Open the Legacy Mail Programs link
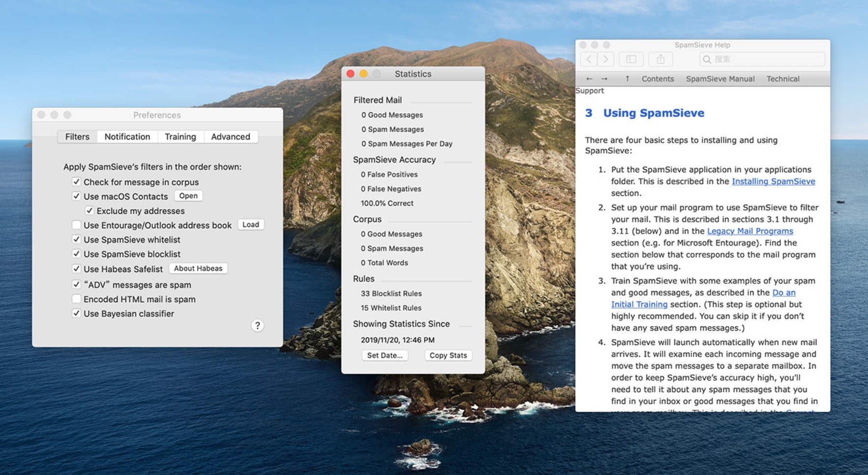 pos(750,231)
